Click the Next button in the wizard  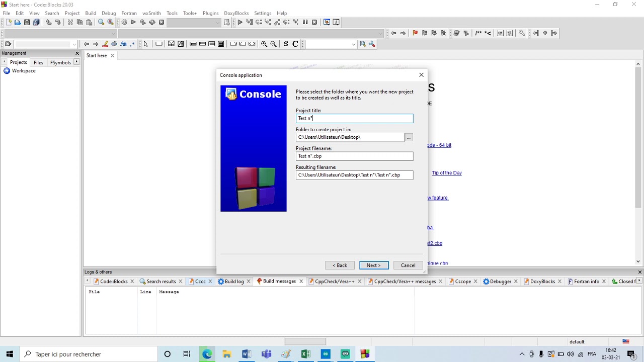click(374, 265)
